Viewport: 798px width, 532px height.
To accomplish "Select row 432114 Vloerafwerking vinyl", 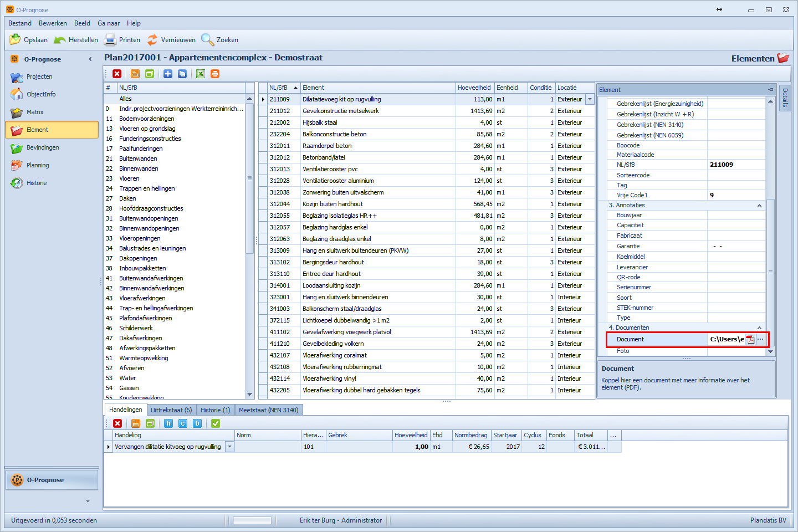I will (x=427, y=378).
